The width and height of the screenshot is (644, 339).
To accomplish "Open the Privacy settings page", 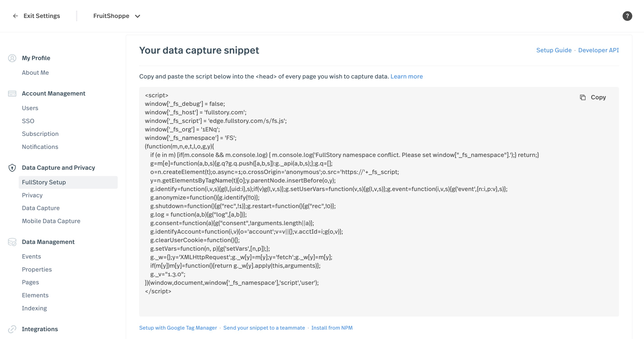I will coord(32,195).
